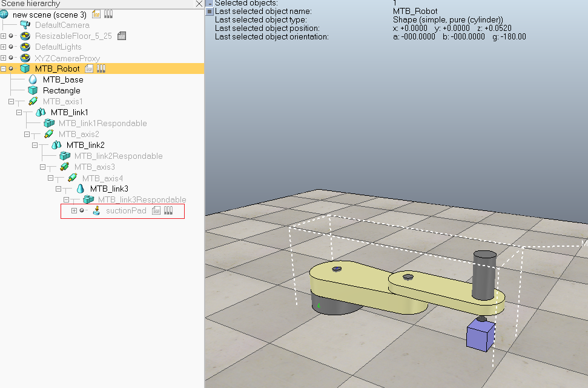Open the suctionPad child script icon

pos(156,210)
